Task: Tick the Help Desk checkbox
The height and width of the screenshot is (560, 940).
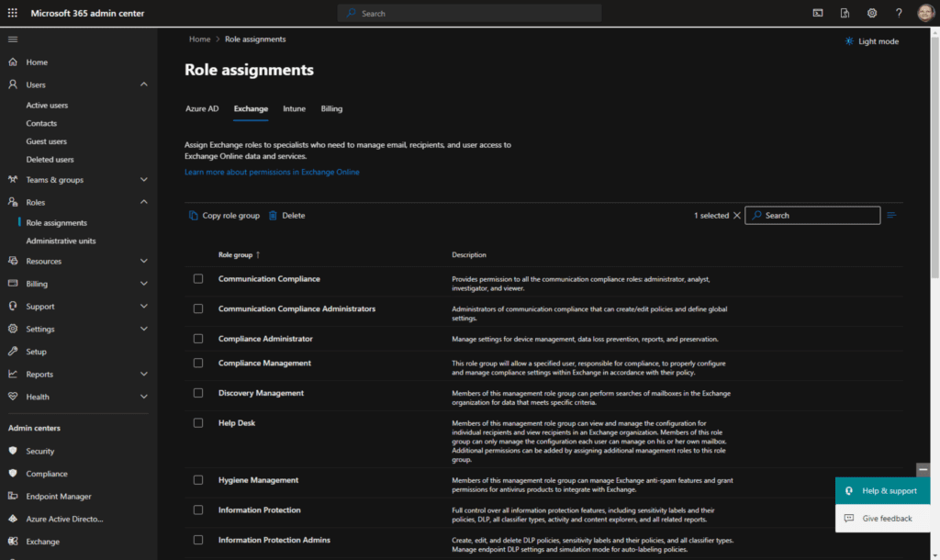Action: [x=198, y=422]
